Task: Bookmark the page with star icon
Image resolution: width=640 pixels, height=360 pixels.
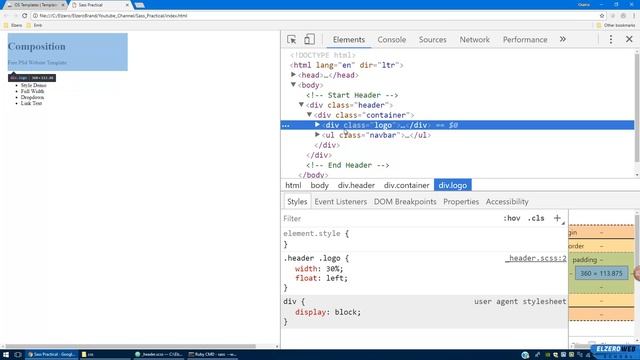Action: point(602,16)
